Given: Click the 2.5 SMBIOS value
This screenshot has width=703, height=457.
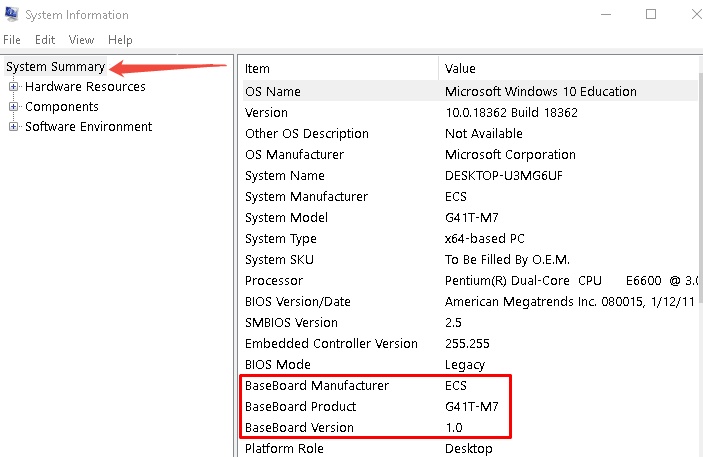Looking at the screenshot, I should point(453,323).
